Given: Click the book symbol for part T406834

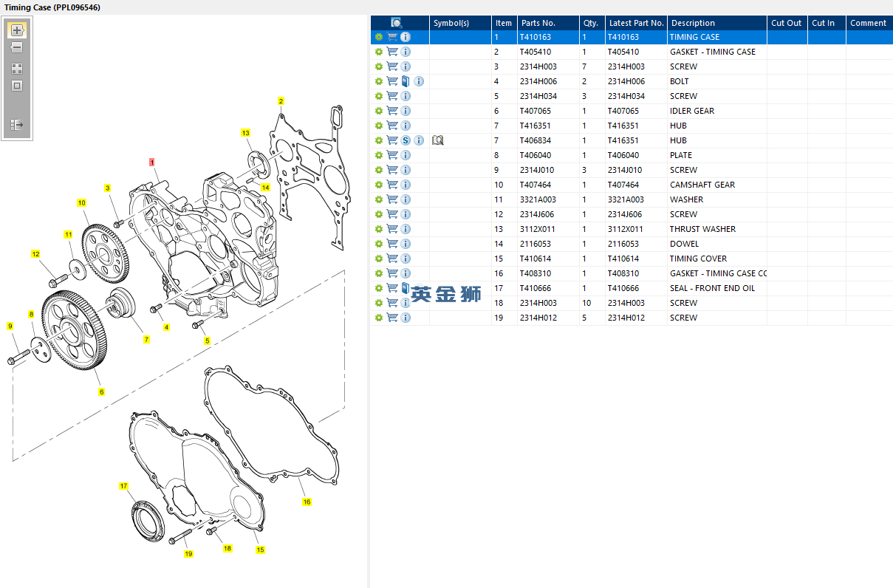Looking at the screenshot, I should pyautogui.click(x=438, y=140).
